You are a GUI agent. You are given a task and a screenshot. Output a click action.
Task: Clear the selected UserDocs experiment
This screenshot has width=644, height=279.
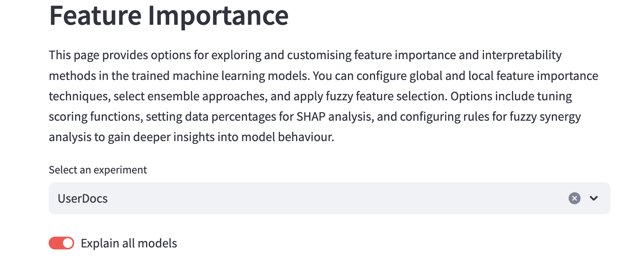[x=574, y=198]
